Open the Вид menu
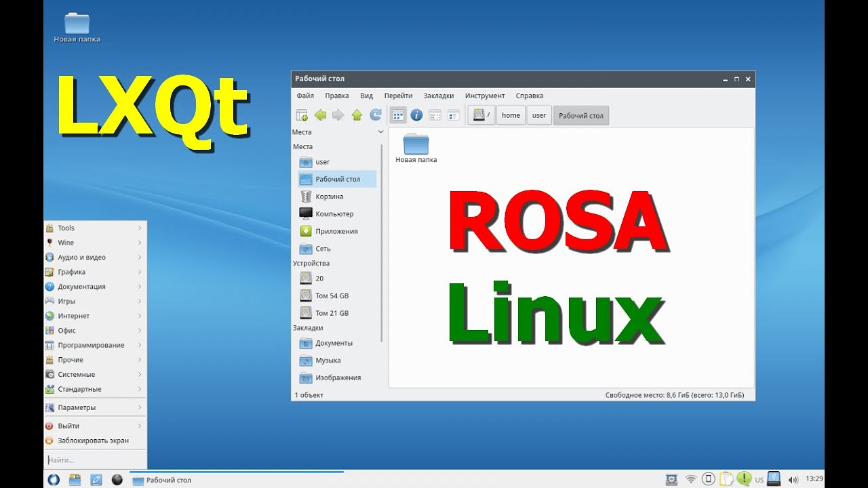Screen dimensions: 868x488 tap(367, 96)
